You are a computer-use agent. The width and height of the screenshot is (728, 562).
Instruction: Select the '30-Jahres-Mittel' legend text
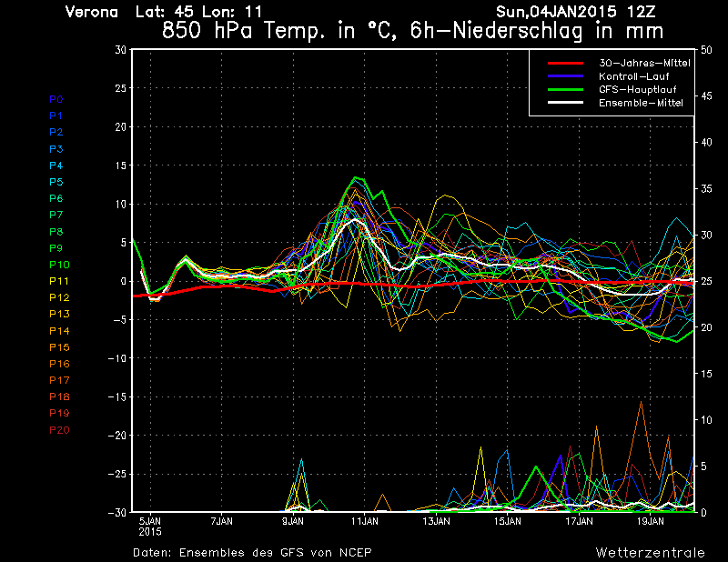[644, 63]
